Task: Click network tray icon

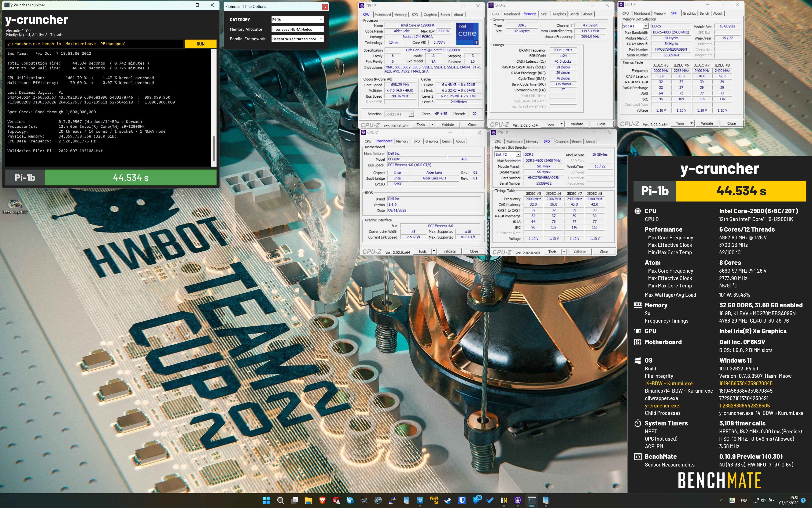Action: point(756,500)
